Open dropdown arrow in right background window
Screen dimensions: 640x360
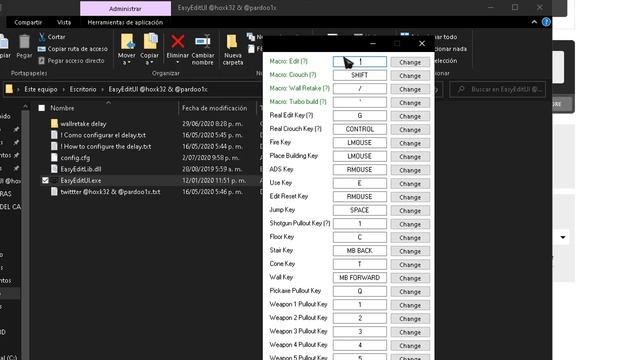(x=563, y=237)
